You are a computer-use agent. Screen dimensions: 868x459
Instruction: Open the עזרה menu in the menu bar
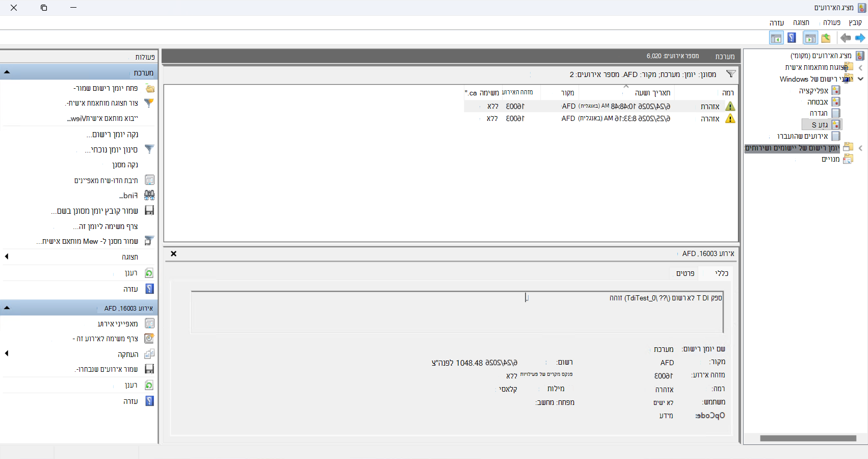pos(776,22)
